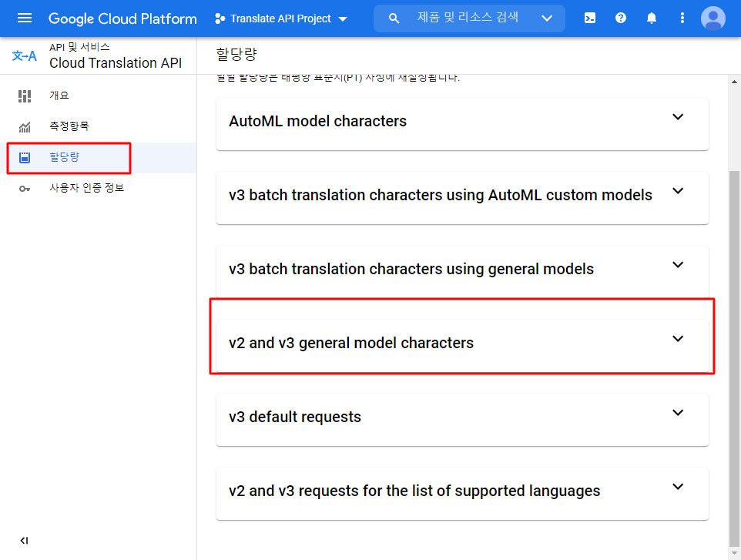The width and height of the screenshot is (741, 560).
Task: Expand v3 batch translation general models chevron
Action: pos(678,265)
